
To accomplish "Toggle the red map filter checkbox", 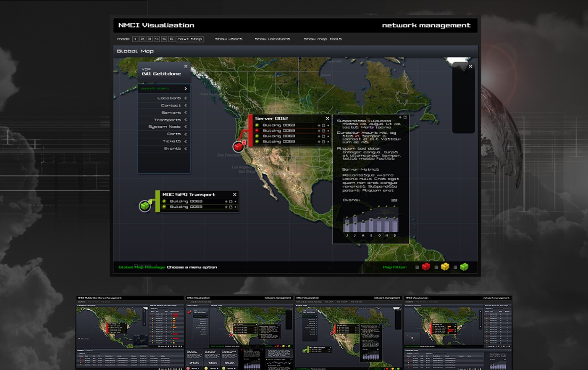I will coord(417,267).
